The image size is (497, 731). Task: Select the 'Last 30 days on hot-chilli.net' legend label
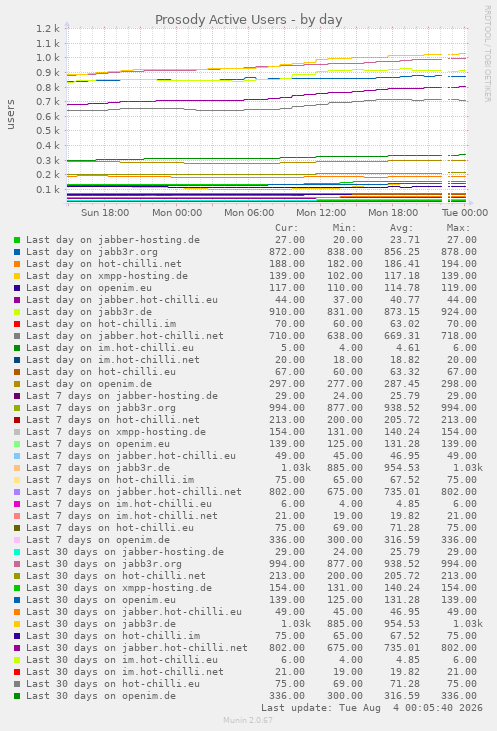[116, 576]
